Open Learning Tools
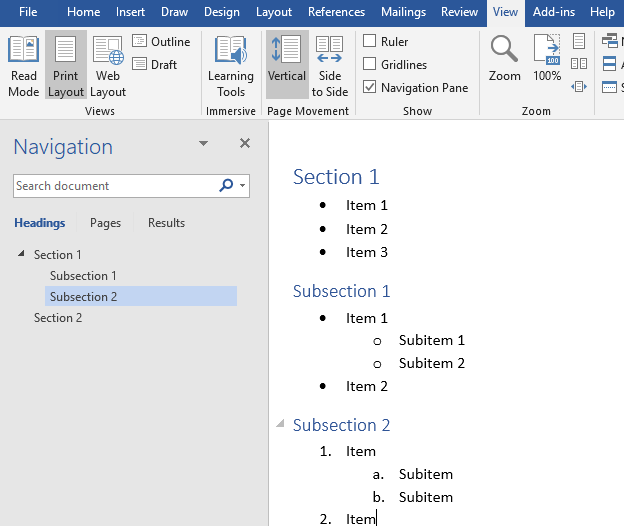624x526 pixels. [x=231, y=66]
